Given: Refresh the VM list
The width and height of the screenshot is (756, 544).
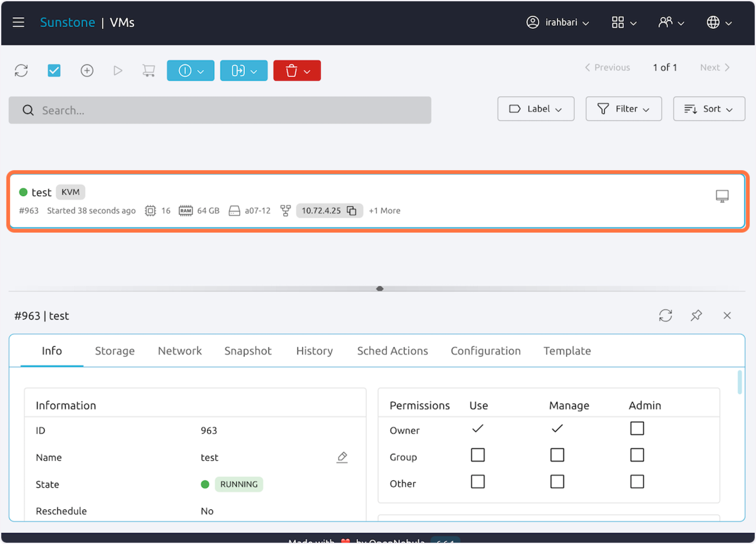Looking at the screenshot, I should click(x=21, y=71).
